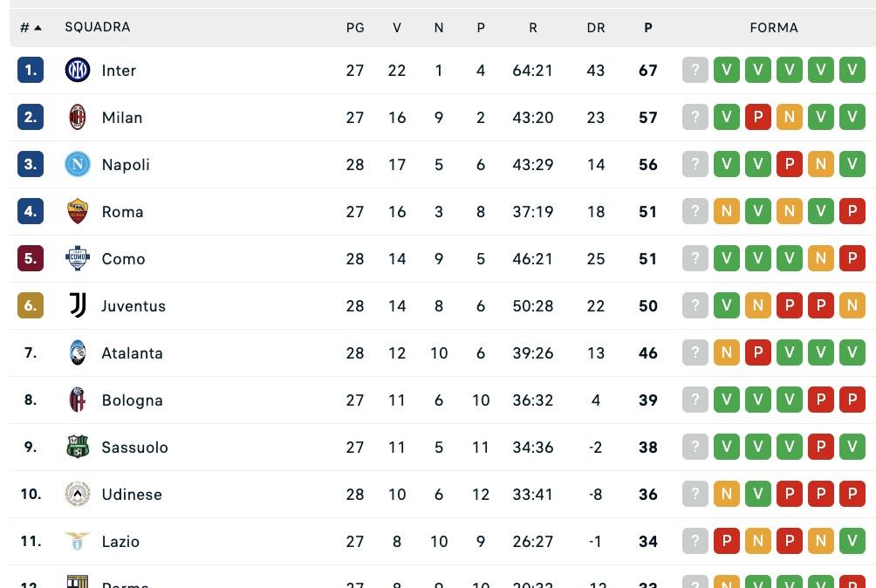The width and height of the screenshot is (876, 588).
Task: Click the Milan club crest
Action: 78,117
